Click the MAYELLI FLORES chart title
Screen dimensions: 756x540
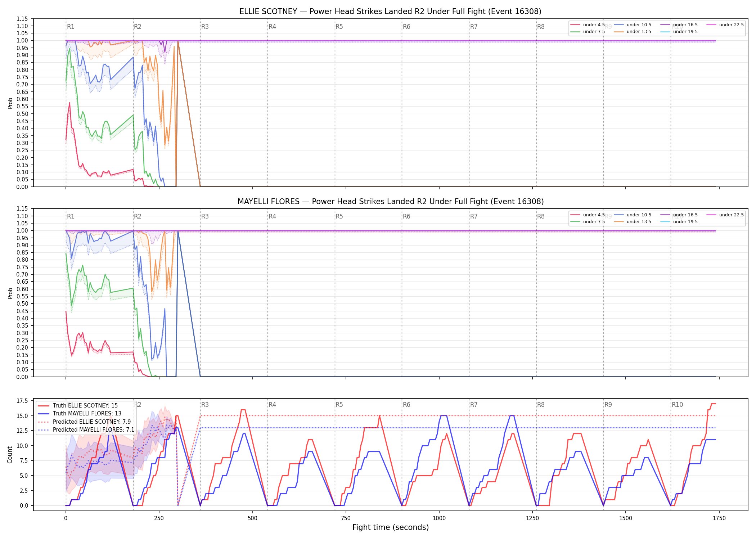click(390, 202)
